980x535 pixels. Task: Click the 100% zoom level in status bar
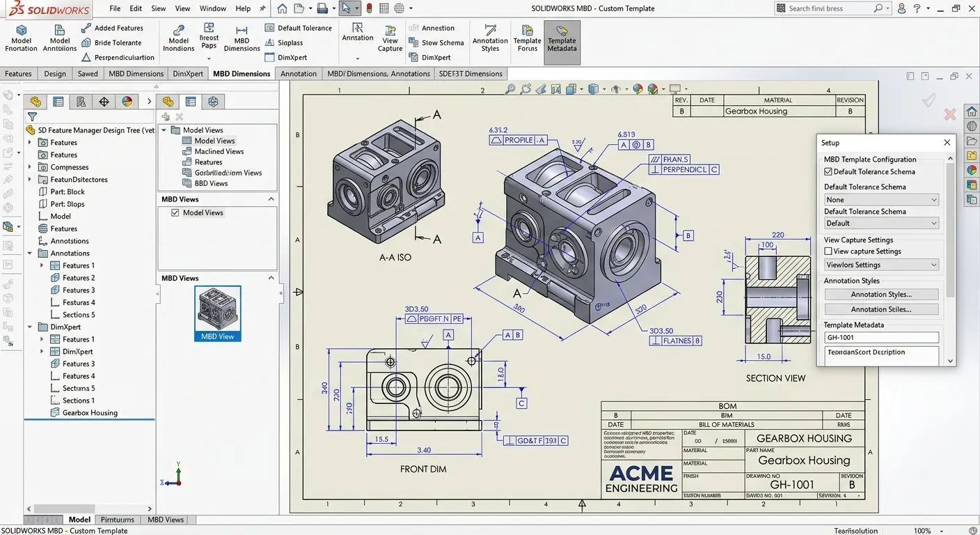[x=922, y=530]
